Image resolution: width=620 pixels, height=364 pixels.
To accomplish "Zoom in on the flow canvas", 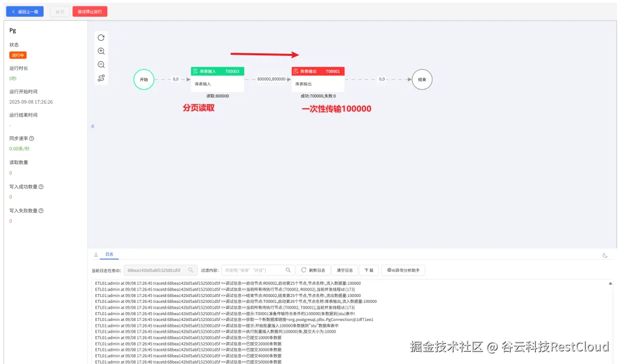I will point(101,51).
